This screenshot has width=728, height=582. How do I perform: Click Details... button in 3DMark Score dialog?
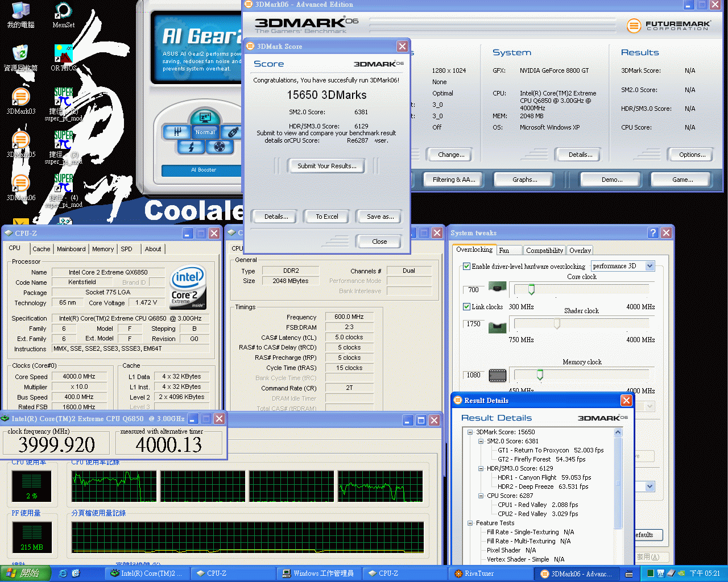coord(276,217)
